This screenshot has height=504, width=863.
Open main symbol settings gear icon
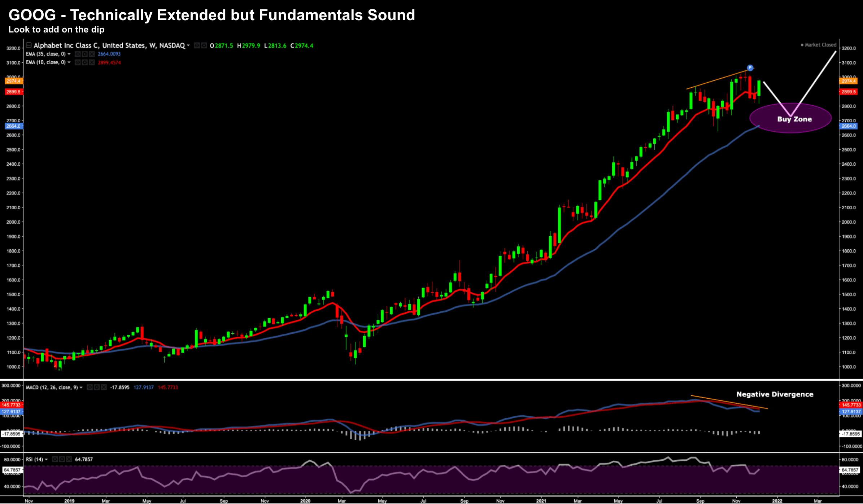[204, 45]
